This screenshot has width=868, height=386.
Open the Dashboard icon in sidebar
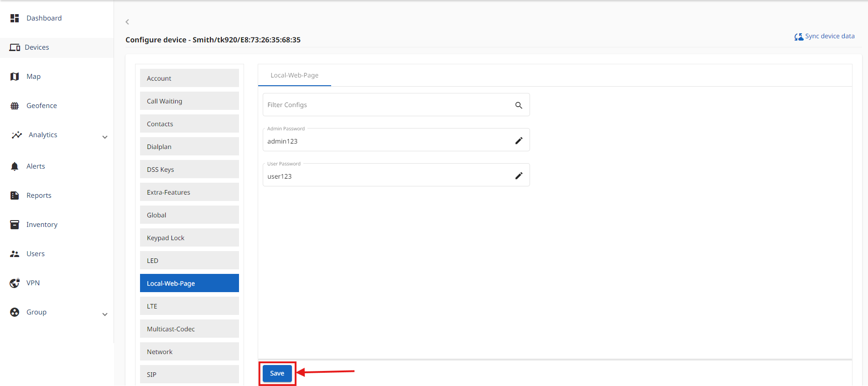click(15, 18)
